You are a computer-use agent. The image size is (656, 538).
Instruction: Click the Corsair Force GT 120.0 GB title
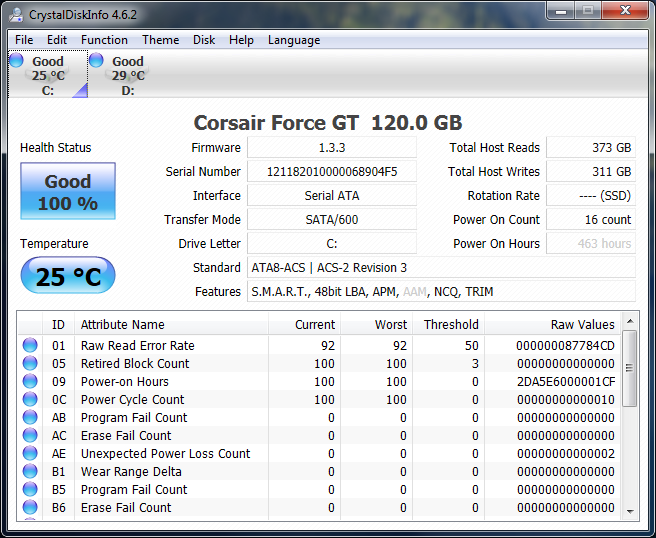pos(328,123)
